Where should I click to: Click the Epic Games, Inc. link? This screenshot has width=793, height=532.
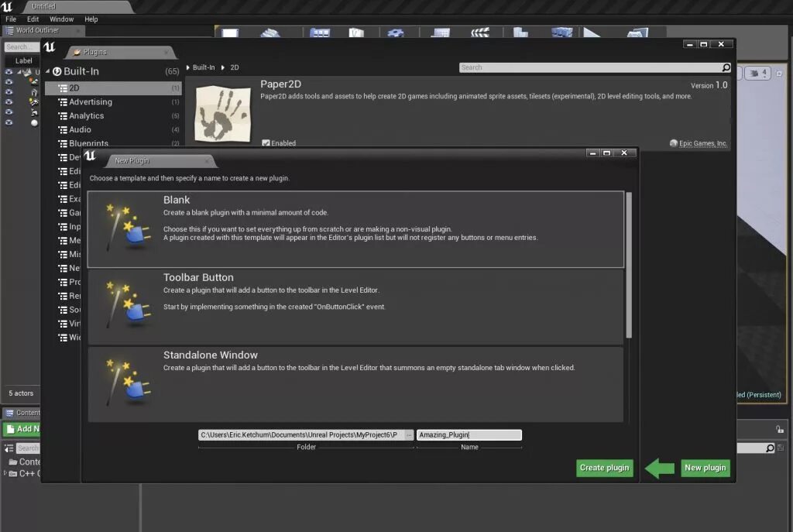(x=702, y=143)
